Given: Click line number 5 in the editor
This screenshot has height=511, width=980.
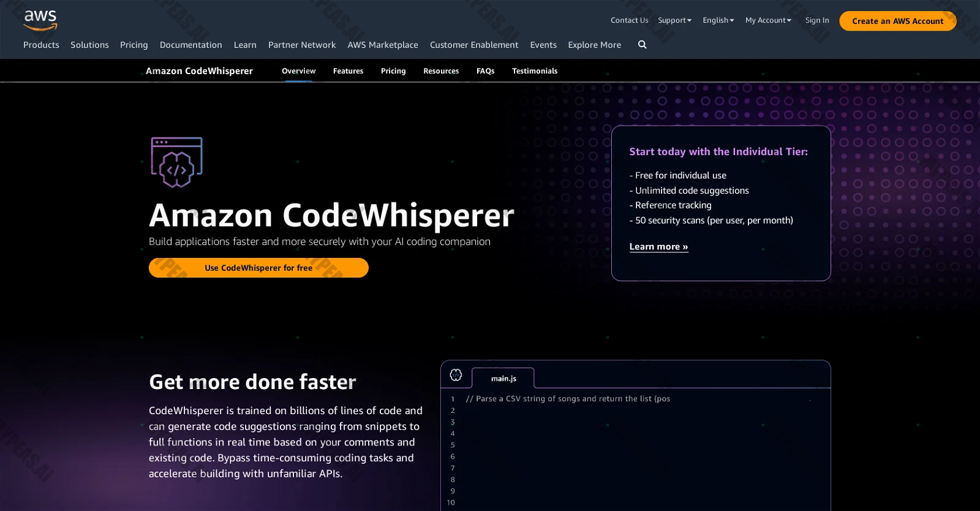Looking at the screenshot, I should 453,445.
